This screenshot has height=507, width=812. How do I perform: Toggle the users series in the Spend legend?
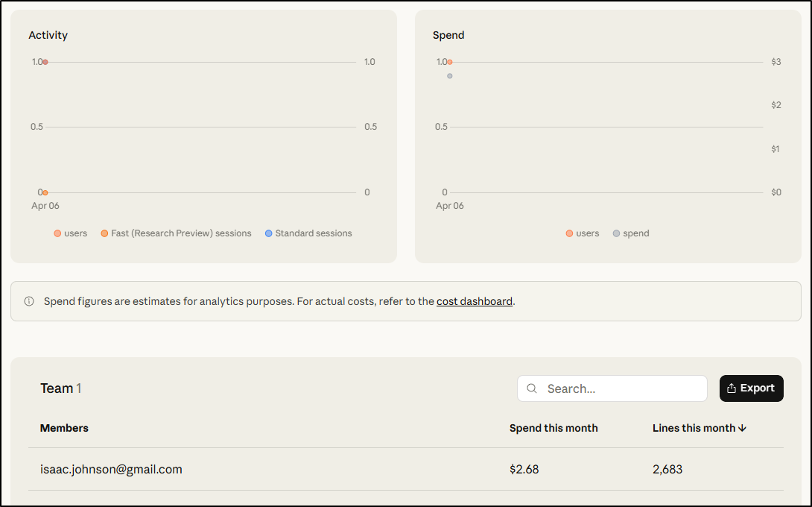(x=582, y=233)
